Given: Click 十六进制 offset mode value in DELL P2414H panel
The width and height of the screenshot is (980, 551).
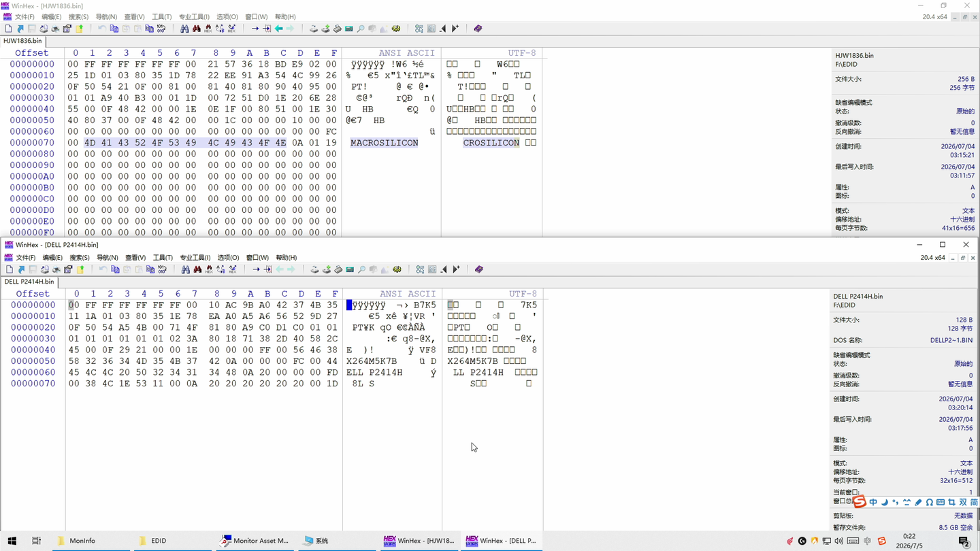Looking at the screenshot, I should pos(960,472).
